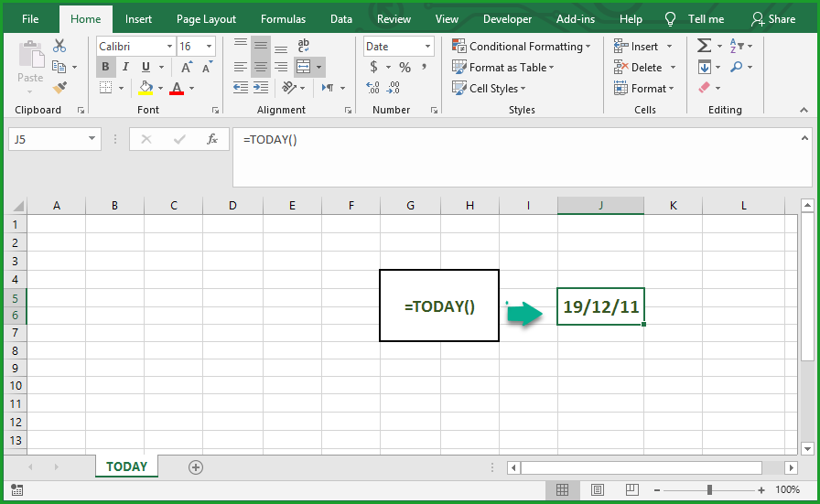Open the Date number format dropdown
820x504 pixels.
(427, 47)
